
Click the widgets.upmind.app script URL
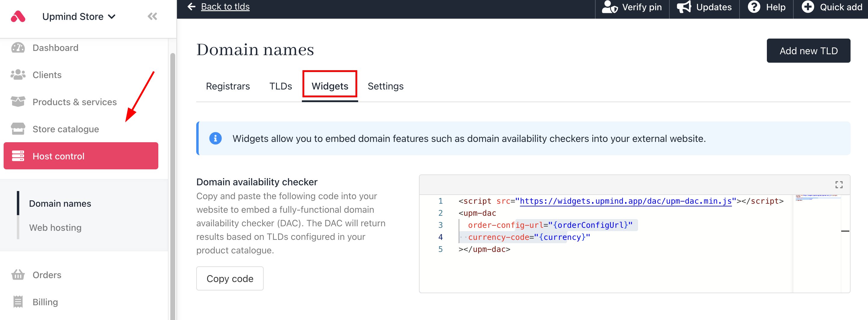click(626, 201)
